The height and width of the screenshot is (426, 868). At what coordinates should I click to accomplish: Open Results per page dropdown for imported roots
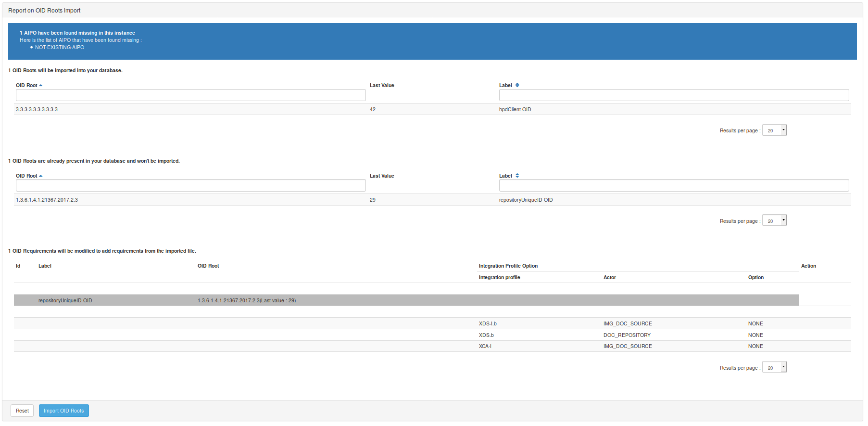pos(774,130)
